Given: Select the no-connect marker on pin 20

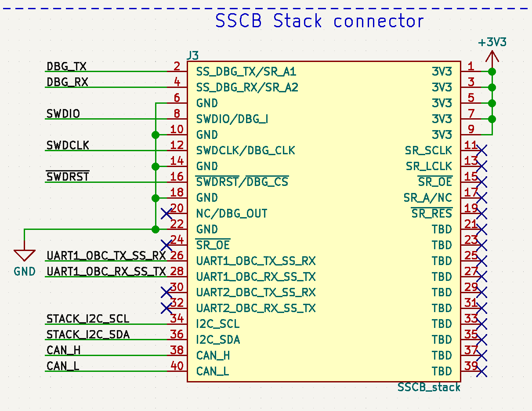Looking at the screenshot, I should (x=166, y=214).
